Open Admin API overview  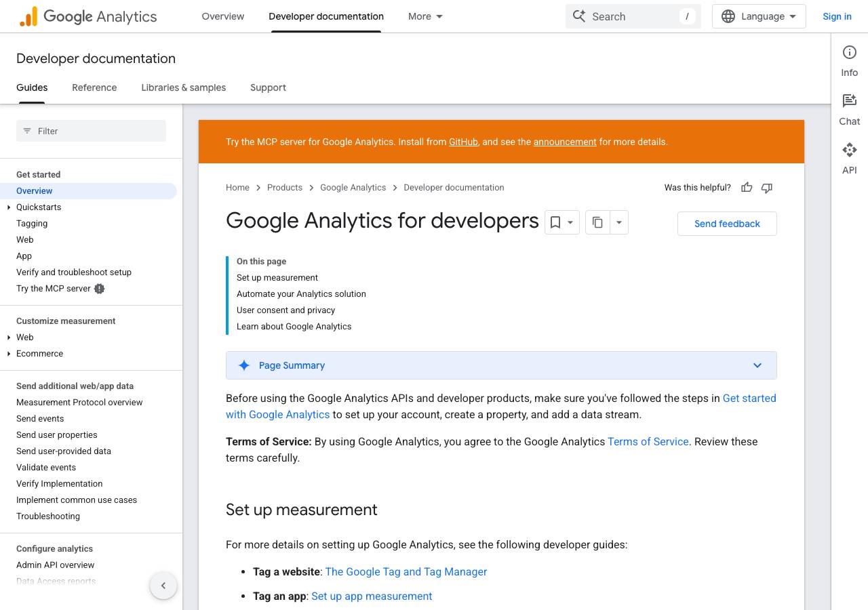pos(56,565)
